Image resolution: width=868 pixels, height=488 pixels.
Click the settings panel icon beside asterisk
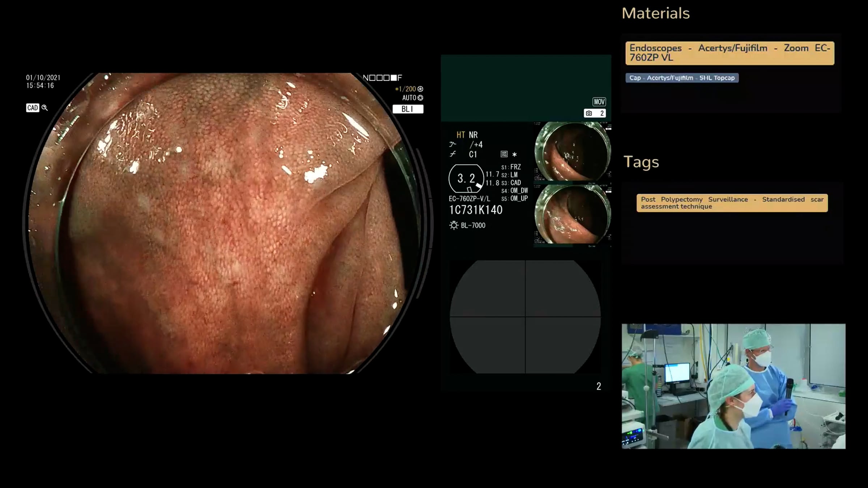pyautogui.click(x=504, y=154)
